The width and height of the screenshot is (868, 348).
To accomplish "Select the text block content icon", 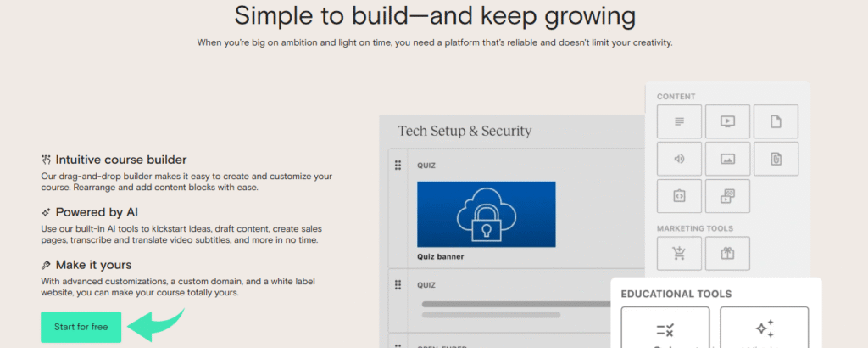I will coord(679,121).
